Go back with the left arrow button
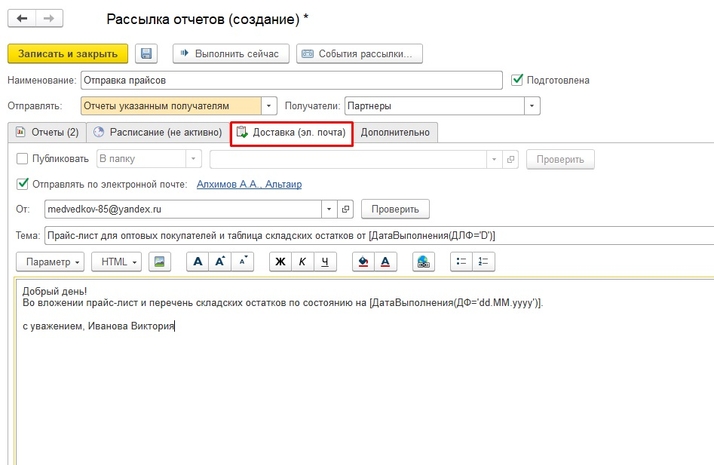The image size is (714, 465). click(21, 19)
